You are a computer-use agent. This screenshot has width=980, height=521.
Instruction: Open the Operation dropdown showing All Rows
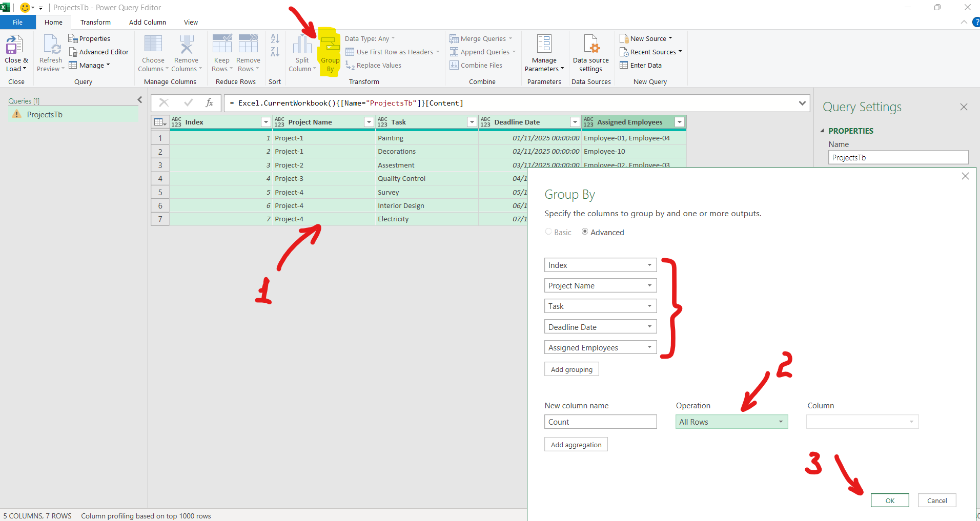coord(731,422)
